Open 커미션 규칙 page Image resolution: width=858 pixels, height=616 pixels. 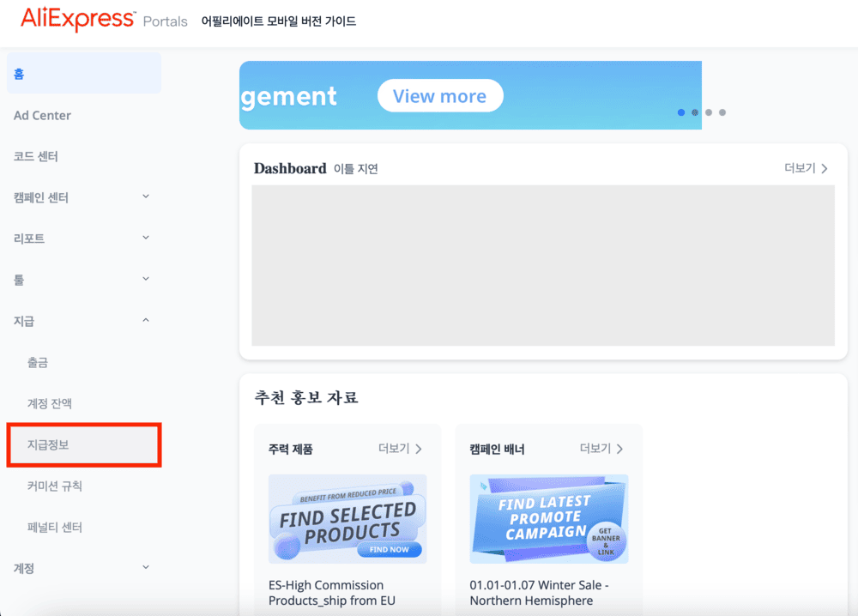point(55,486)
